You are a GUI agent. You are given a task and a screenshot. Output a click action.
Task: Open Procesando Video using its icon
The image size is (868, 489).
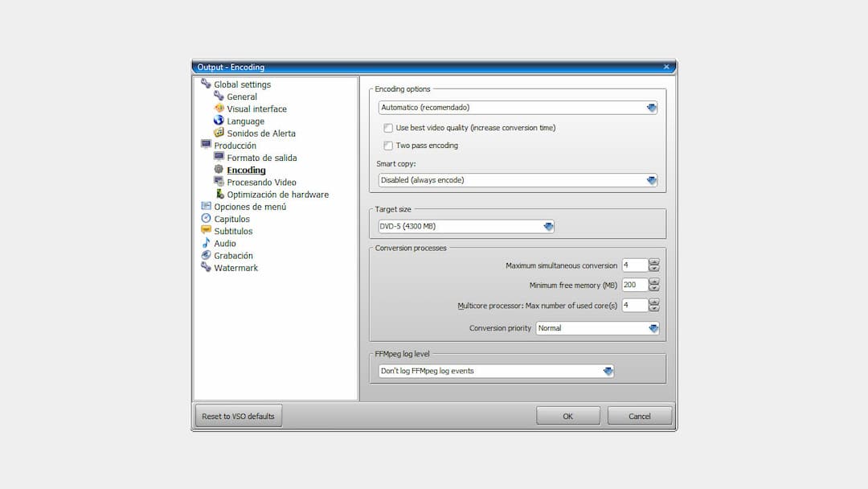[219, 182]
